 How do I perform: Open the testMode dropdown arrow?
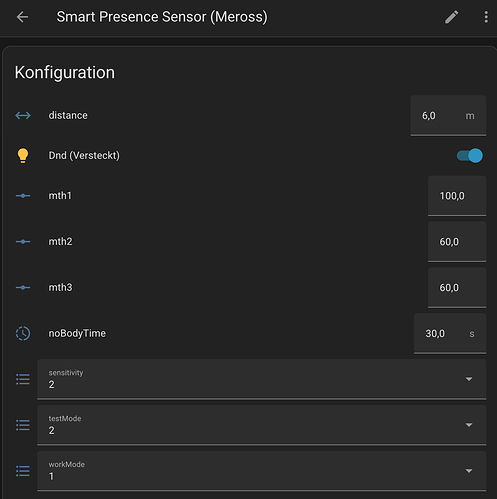tap(469, 425)
